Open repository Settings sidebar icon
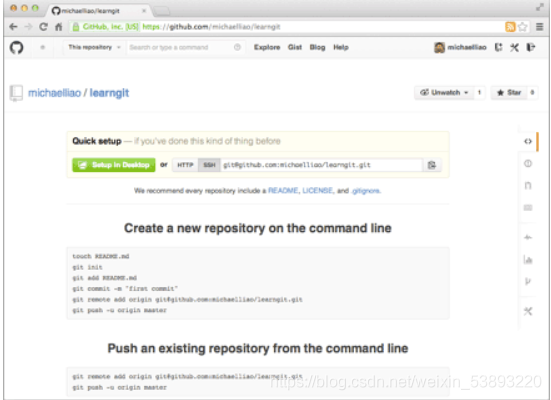This screenshot has height=400, width=551. click(x=528, y=311)
